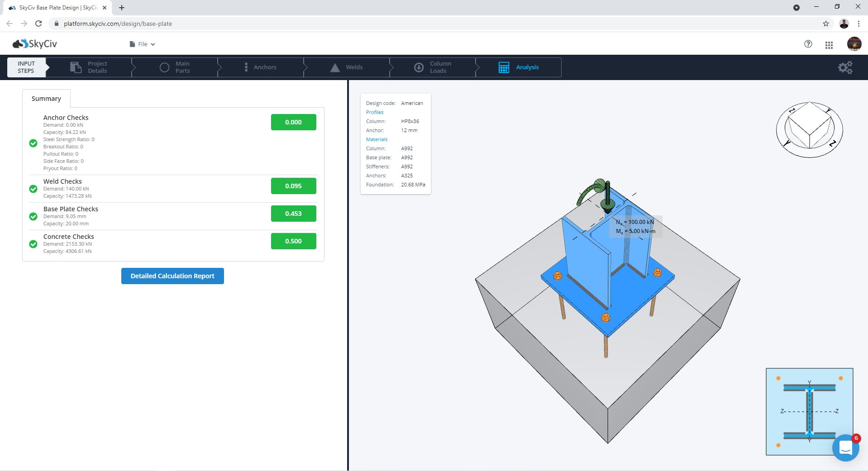Switch to the Anchors step
This screenshot has width=868, height=471.
click(260, 67)
